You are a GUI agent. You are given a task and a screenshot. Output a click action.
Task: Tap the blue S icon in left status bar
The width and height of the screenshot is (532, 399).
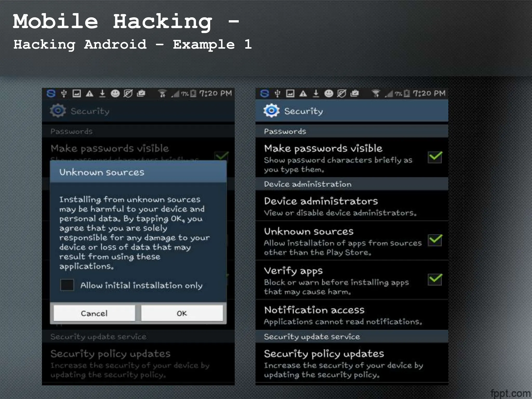(51, 93)
